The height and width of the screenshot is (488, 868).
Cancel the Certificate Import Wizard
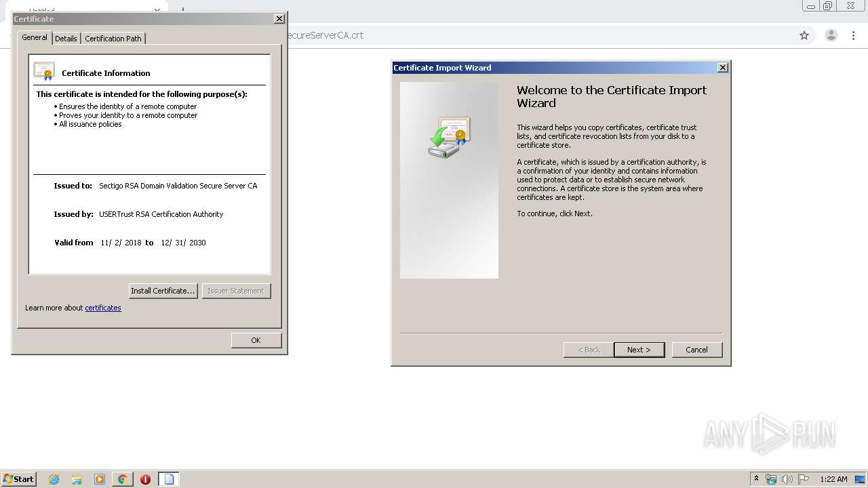696,350
